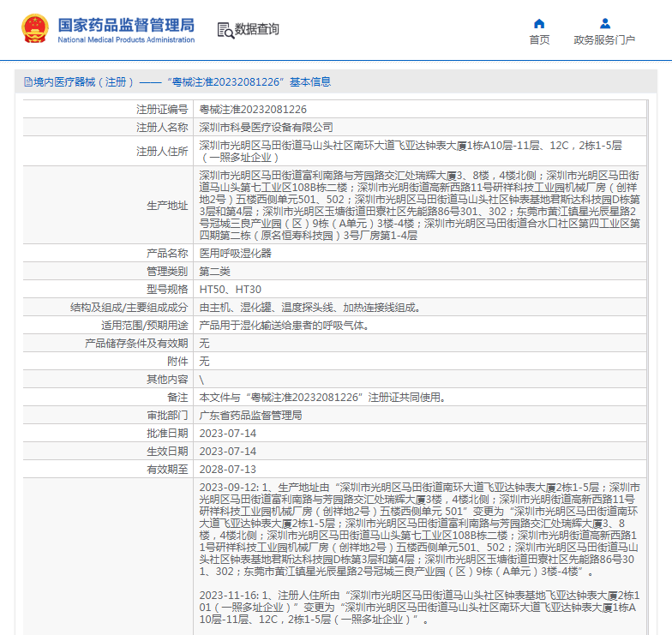Click the 生产地址 label cell

tap(108, 206)
